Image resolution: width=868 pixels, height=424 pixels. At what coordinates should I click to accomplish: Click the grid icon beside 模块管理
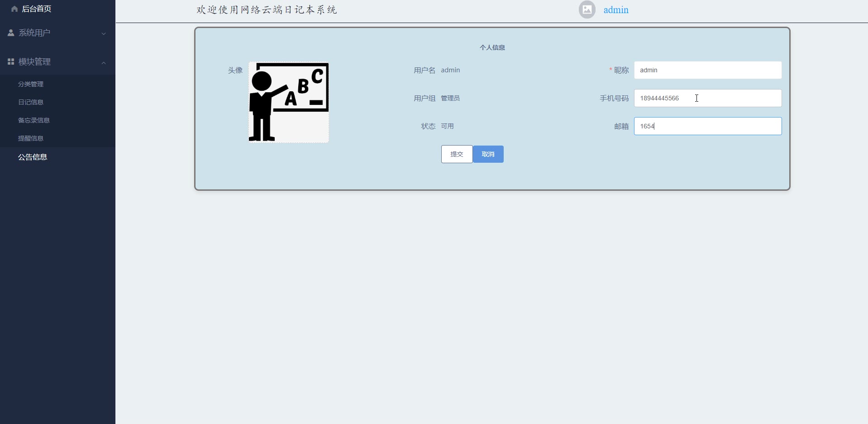tap(11, 61)
